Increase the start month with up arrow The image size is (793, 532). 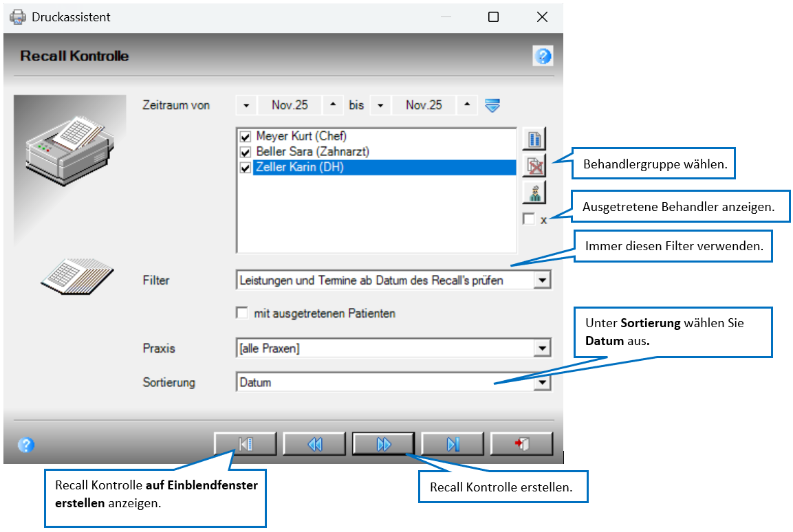pyautogui.click(x=333, y=105)
